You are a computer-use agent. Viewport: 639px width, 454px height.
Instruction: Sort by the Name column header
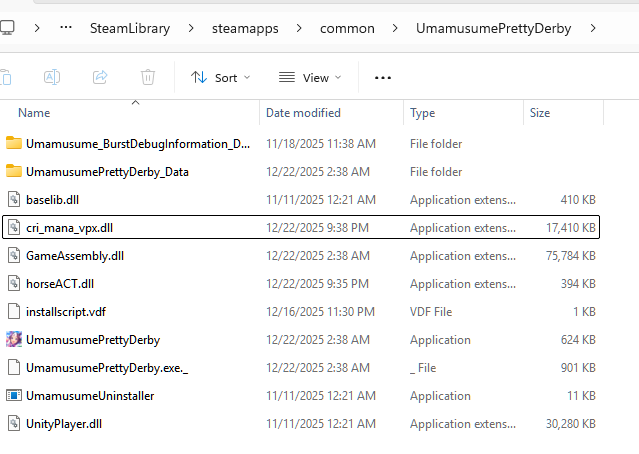(x=34, y=113)
